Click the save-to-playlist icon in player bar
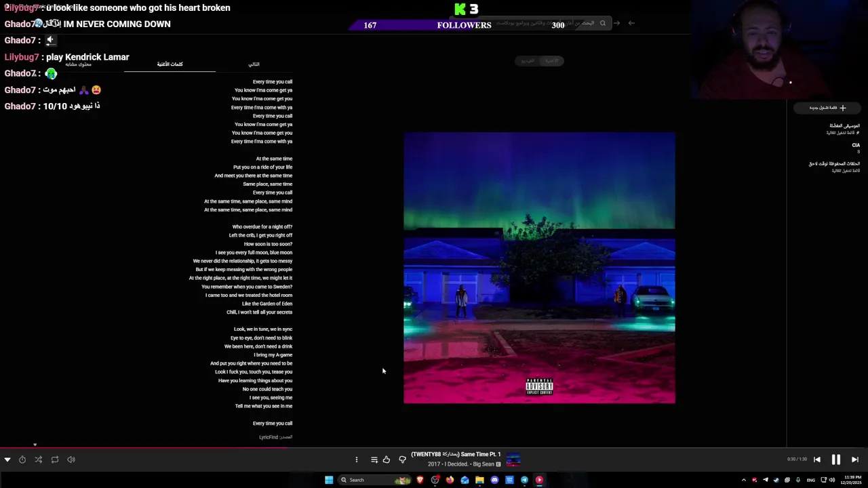The width and height of the screenshot is (868, 488). pyautogui.click(x=374, y=460)
